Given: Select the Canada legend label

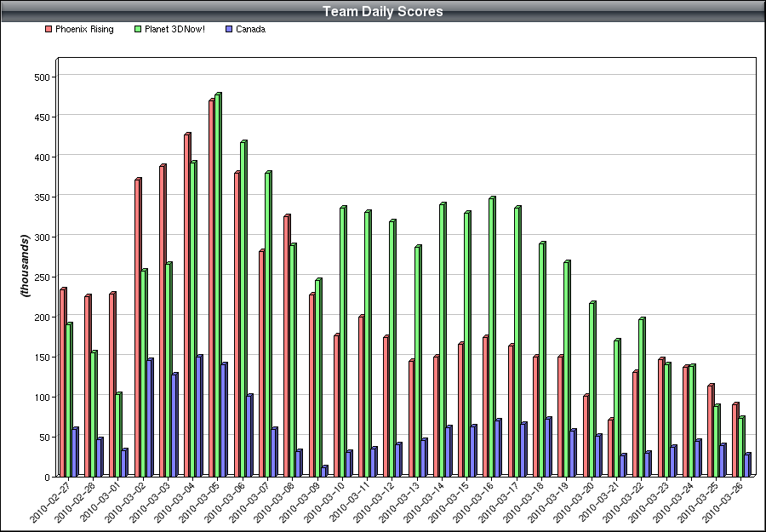Looking at the screenshot, I should click(x=250, y=29).
